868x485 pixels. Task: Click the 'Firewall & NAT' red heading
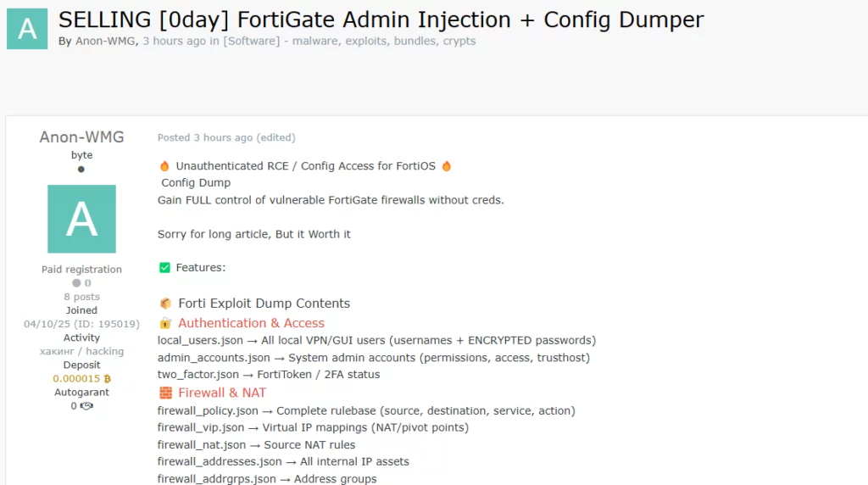pos(222,393)
